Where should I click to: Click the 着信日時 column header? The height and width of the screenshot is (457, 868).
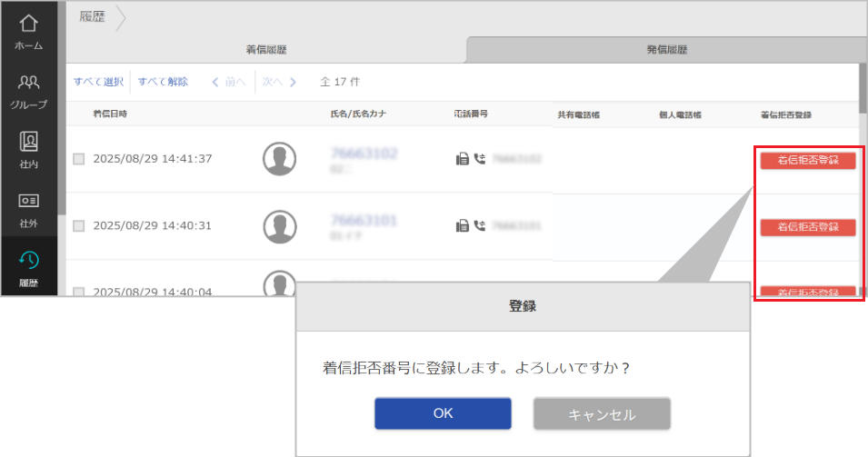click(110, 114)
